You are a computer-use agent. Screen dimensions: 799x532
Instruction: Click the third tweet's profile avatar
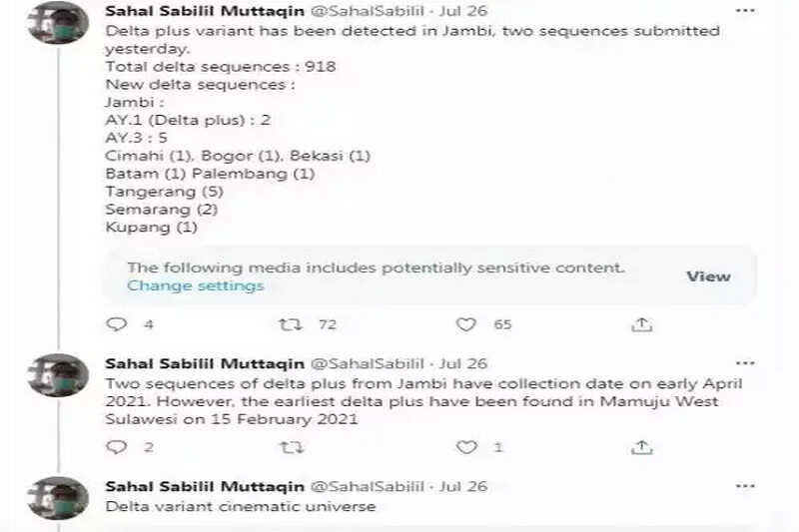(58, 498)
